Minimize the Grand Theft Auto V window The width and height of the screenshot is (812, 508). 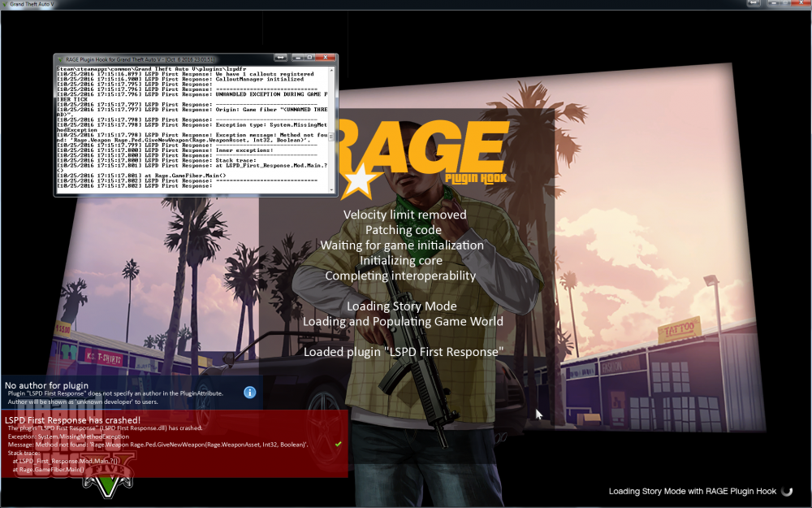[773, 2]
